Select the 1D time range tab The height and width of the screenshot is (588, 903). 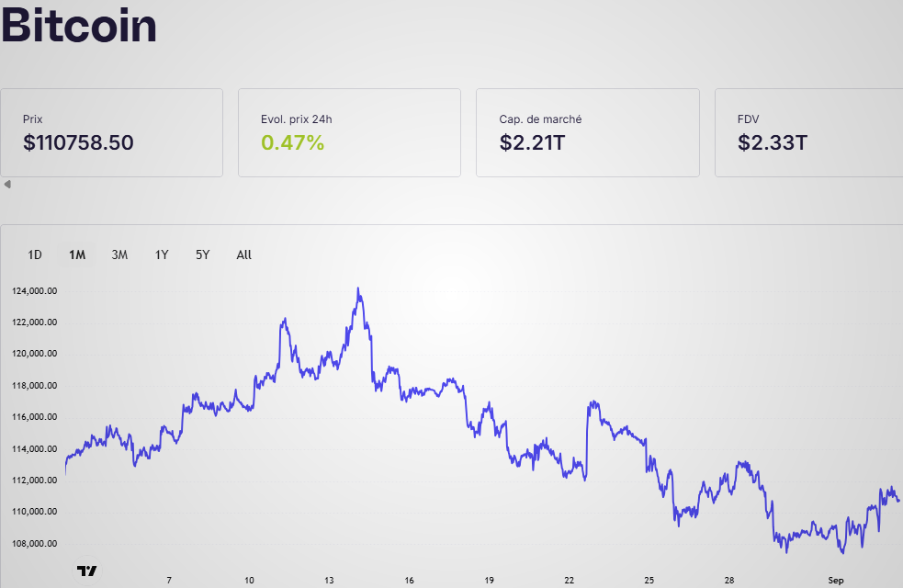35,254
